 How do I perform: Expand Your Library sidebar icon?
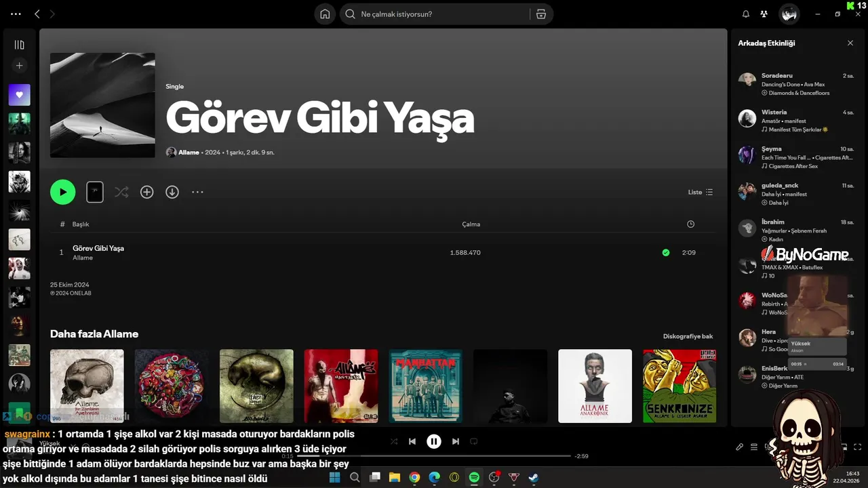(x=19, y=45)
